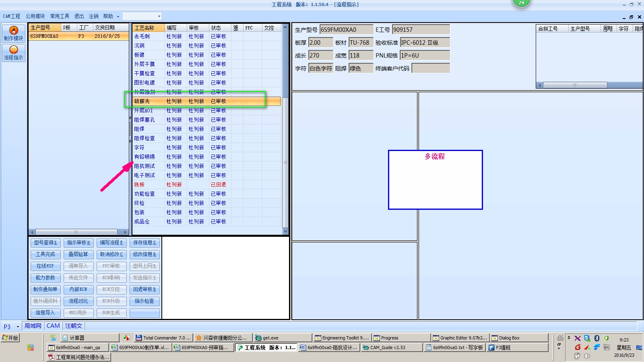Click the 制作通知单 button
Viewport: 644px width, 362px height.
45,290
